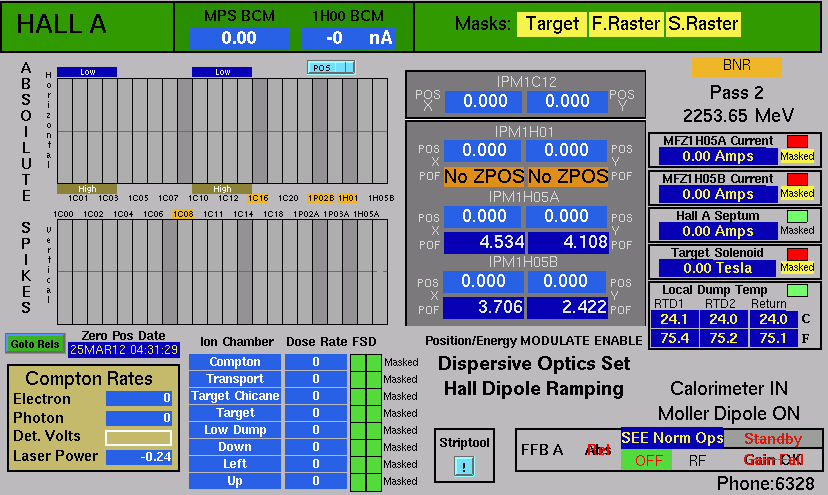Click the first Low label above the horizontal plot
This screenshot has width=828, height=495.
[x=87, y=72]
